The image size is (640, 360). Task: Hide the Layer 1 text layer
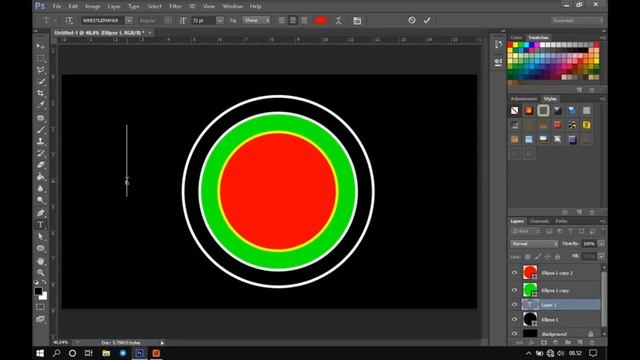tap(514, 304)
